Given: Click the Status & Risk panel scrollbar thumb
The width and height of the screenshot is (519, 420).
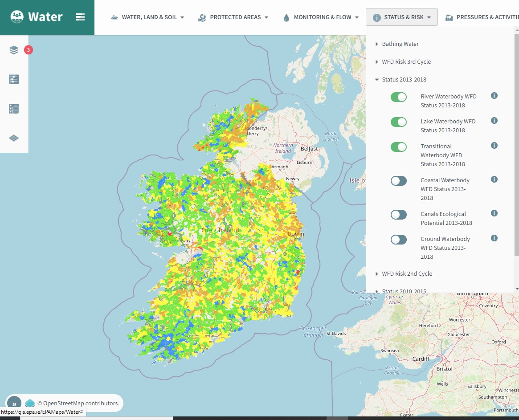Looking at the screenshot, I should click(517, 144).
